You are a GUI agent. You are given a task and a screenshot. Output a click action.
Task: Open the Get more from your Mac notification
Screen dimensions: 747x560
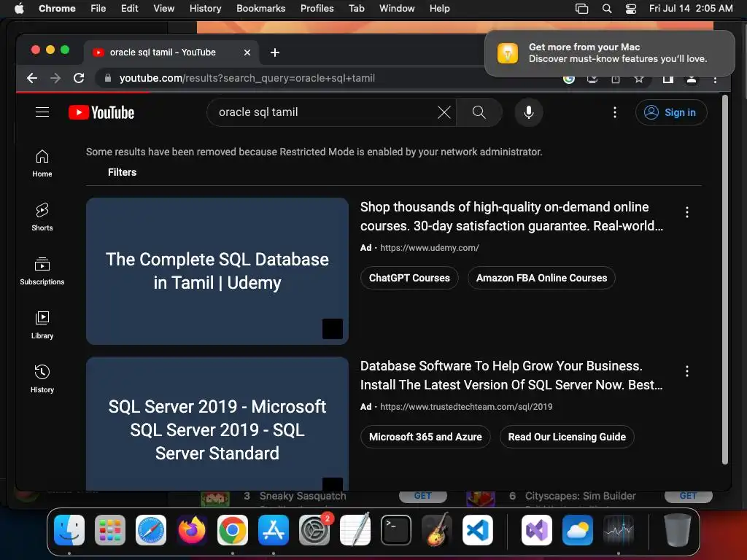609,53
